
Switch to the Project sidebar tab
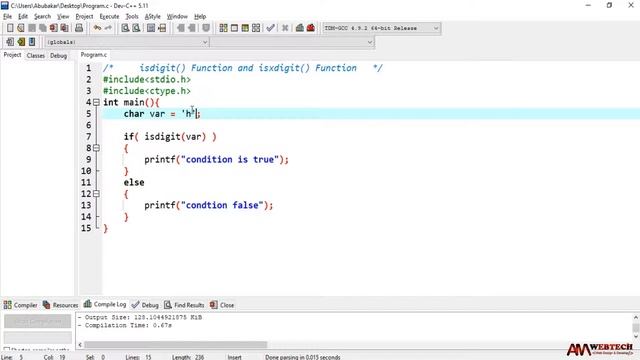pyautogui.click(x=12, y=55)
